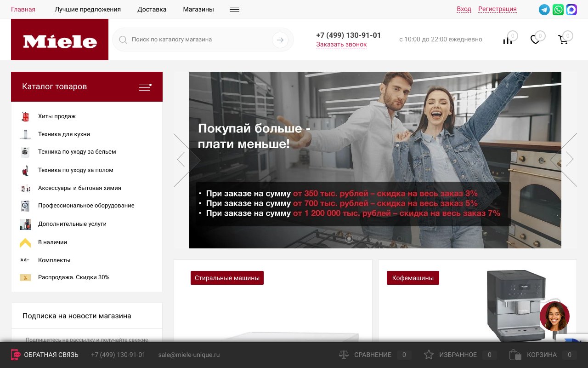Open Лучшие предложения menu item
This screenshot has height=368, width=588.
88,9
